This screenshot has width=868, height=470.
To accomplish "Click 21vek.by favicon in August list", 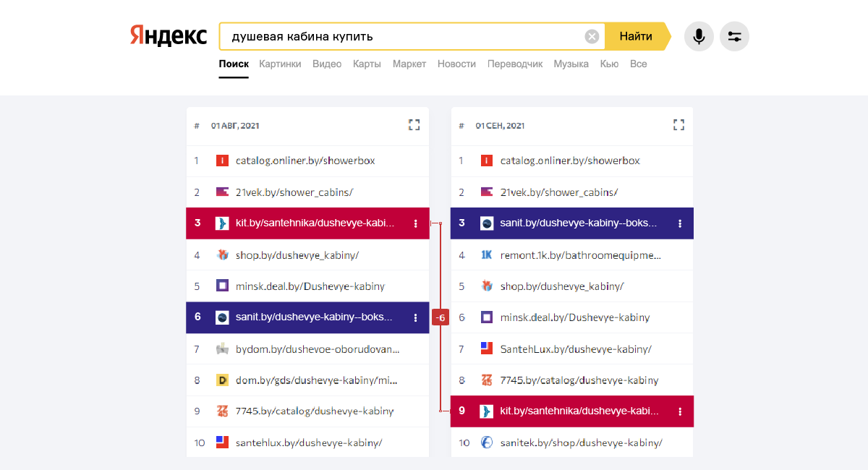I will [222, 192].
